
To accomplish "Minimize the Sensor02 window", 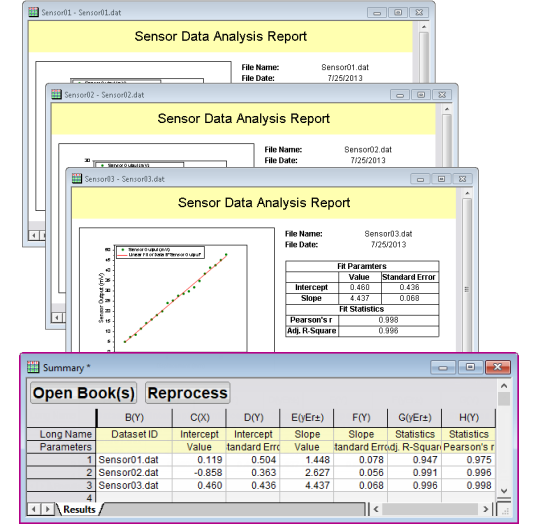I will [x=400, y=95].
